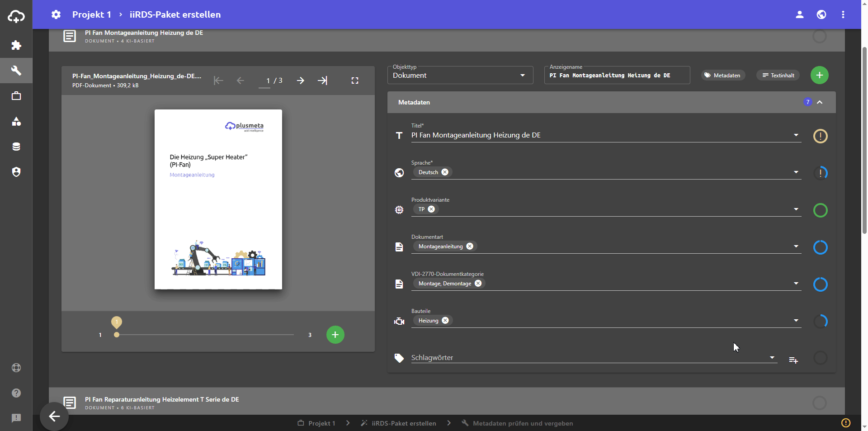This screenshot has height=431, width=868.
Task: Expand the Sprache dropdown arrow
Action: click(x=796, y=172)
